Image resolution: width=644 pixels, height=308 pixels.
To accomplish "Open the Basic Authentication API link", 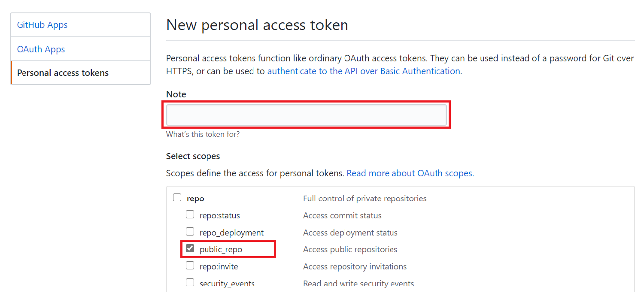I will click(x=363, y=71).
